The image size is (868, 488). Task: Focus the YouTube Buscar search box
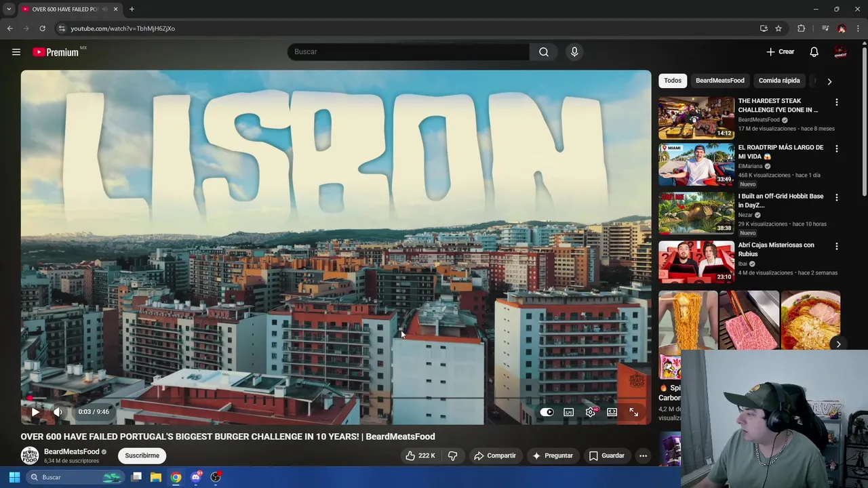point(409,52)
